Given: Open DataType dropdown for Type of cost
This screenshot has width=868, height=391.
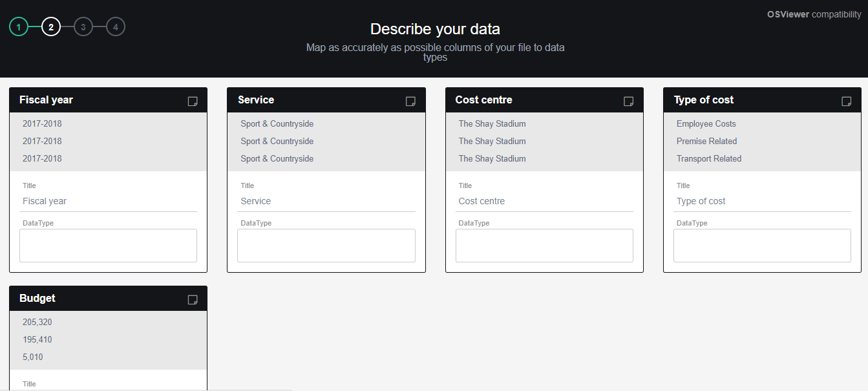Looking at the screenshot, I should (x=762, y=246).
